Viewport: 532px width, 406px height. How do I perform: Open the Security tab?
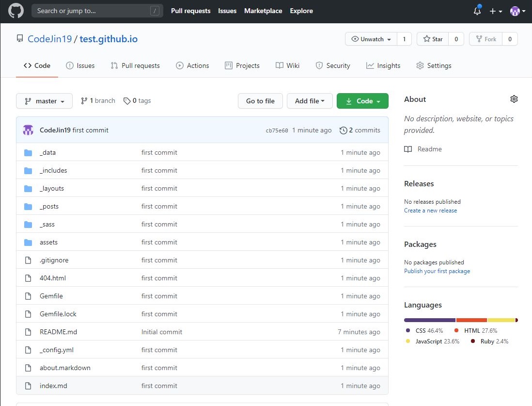tap(333, 65)
